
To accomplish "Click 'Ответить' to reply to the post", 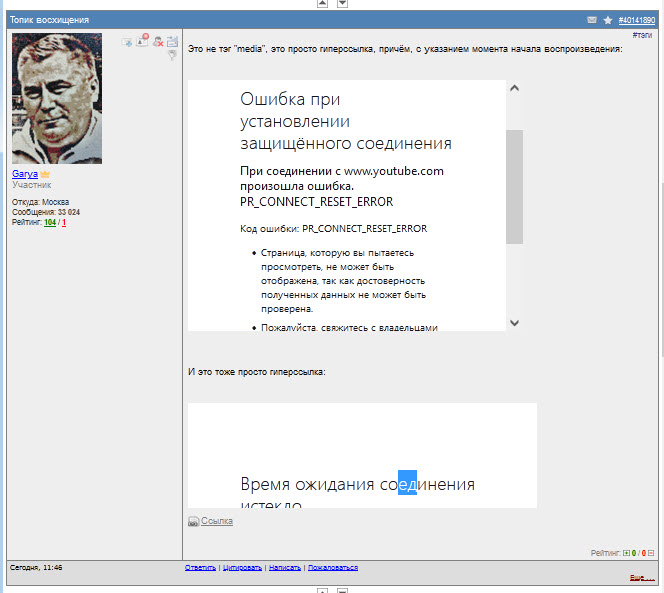I will pos(200,568).
